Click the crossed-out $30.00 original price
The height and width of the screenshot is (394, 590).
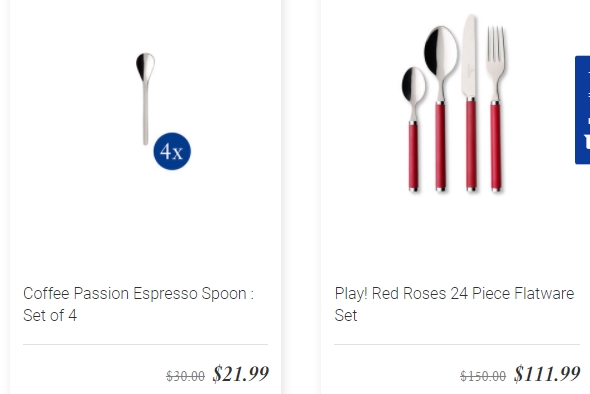(186, 376)
